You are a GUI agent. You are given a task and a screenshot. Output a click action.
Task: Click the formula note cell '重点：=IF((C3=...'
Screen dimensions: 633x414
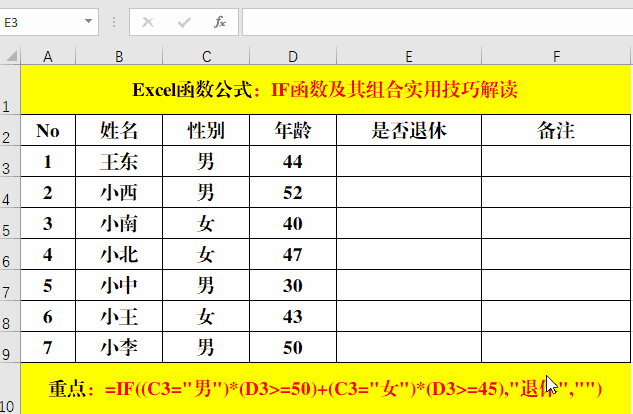(325, 388)
